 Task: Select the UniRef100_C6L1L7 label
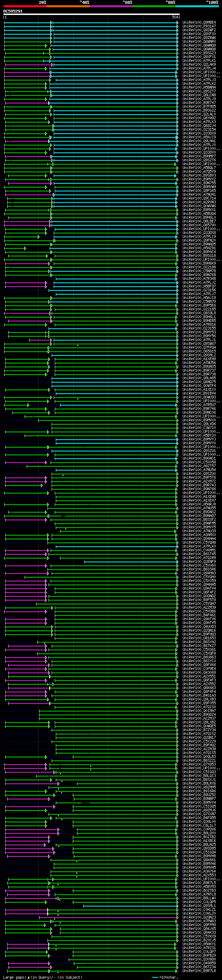[x=199, y=826]
